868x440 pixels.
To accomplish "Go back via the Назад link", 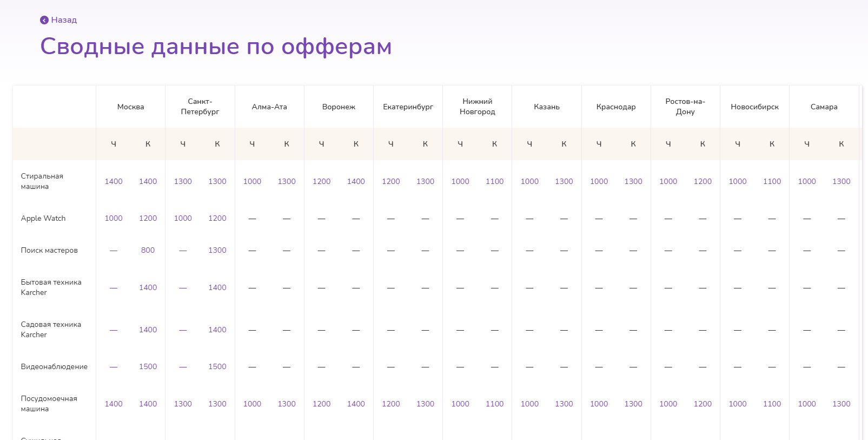I will (64, 20).
